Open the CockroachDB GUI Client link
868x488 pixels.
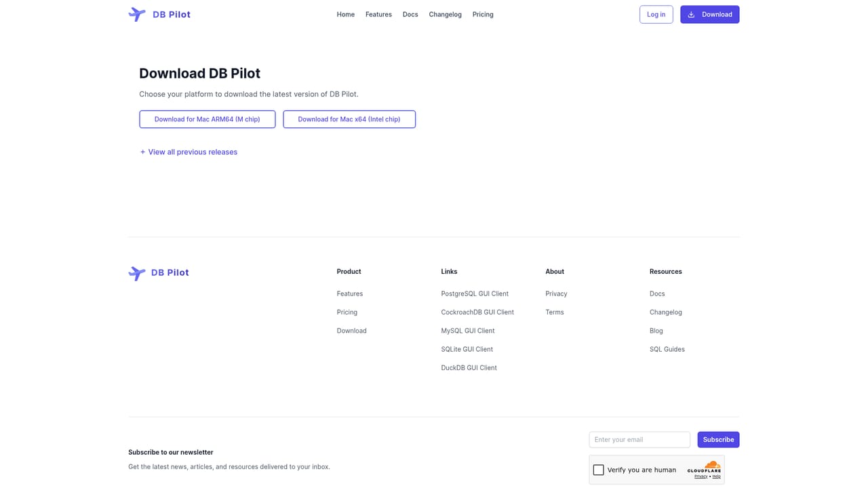[x=477, y=312]
